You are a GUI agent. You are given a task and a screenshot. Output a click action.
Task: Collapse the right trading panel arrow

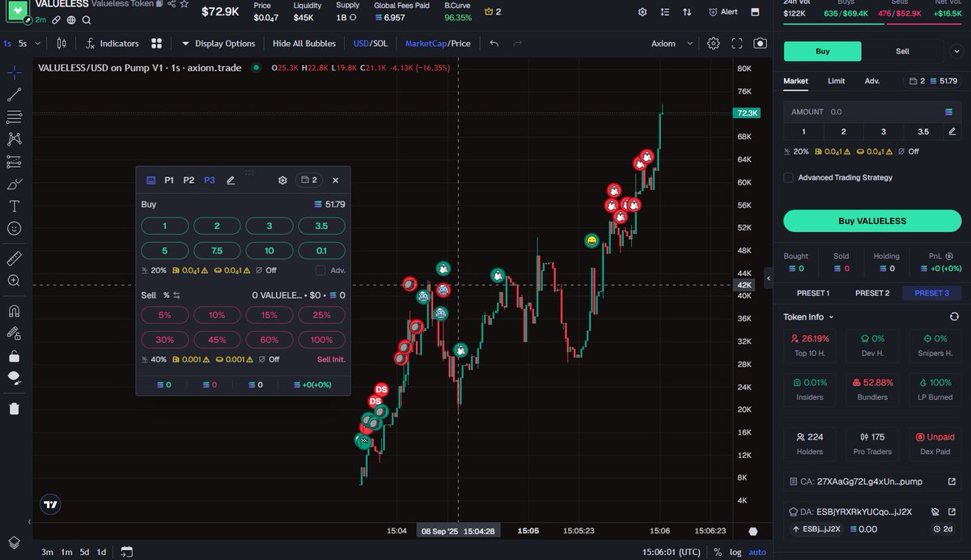point(769,278)
